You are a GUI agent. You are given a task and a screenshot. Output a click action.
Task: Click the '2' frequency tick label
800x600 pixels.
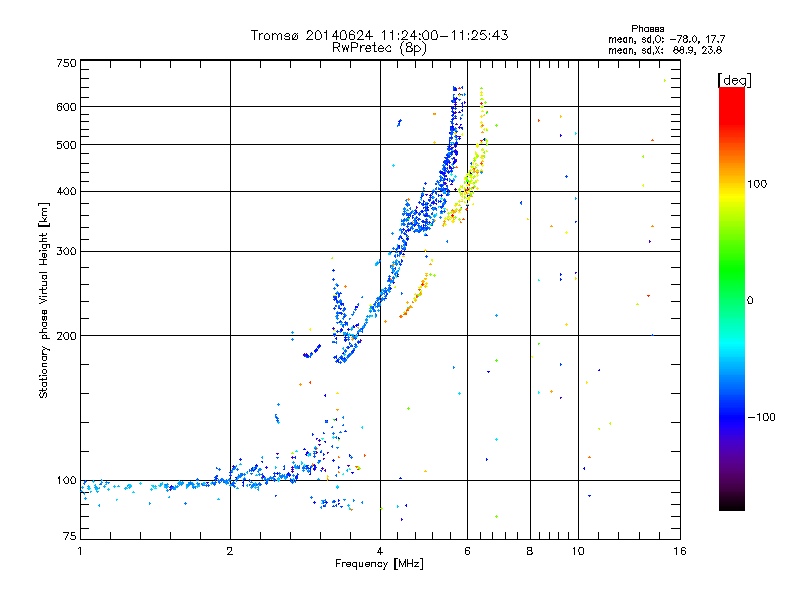pos(230,551)
